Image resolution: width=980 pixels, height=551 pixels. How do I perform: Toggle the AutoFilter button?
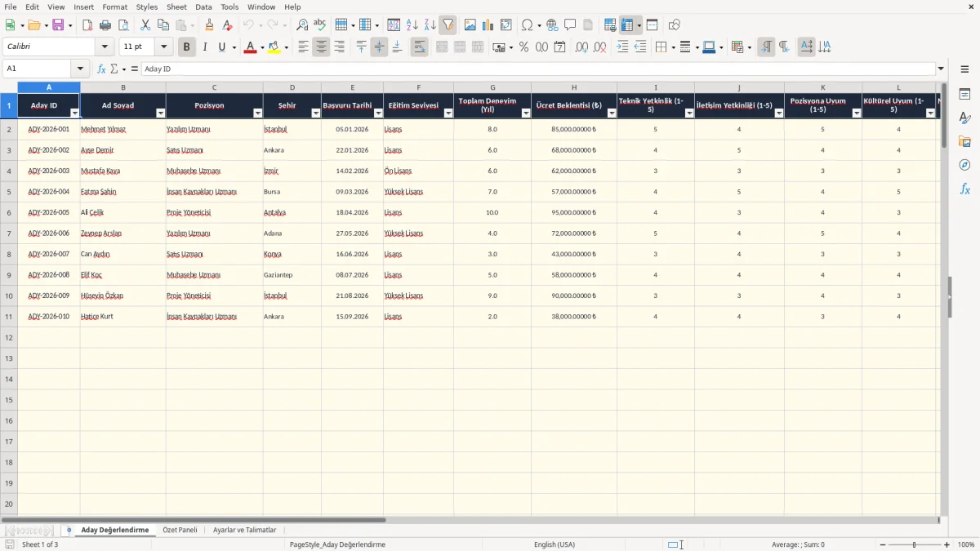pos(448,25)
